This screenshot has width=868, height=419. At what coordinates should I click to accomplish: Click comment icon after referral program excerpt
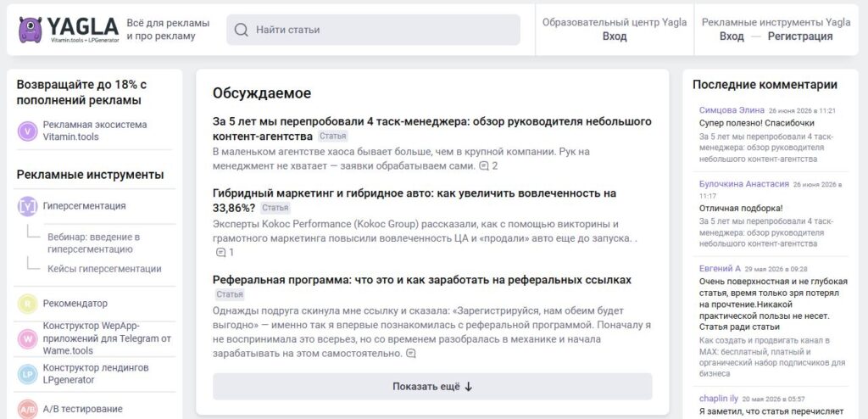click(x=411, y=353)
